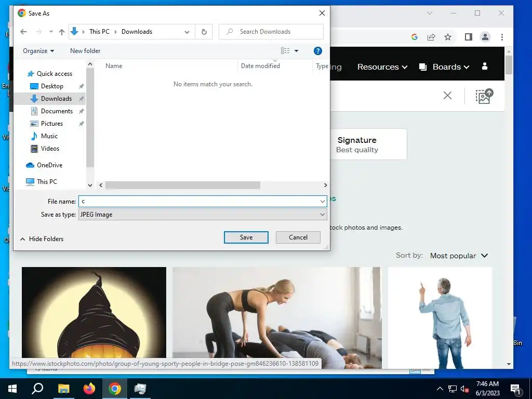Open the man pointing up photo

click(440, 317)
